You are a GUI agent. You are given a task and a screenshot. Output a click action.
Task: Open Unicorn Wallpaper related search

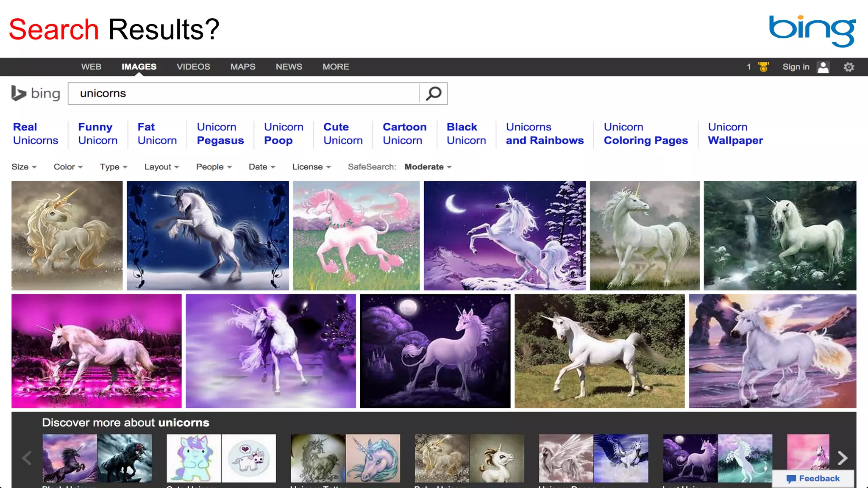(735, 134)
